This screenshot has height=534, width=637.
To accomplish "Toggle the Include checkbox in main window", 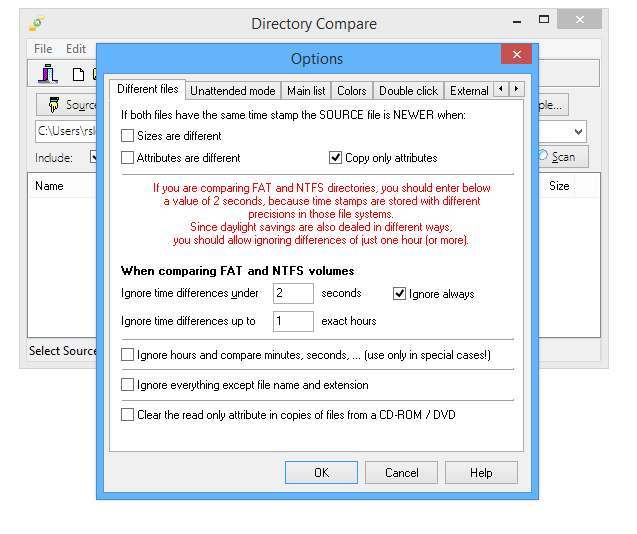I will [x=93, y=157].
